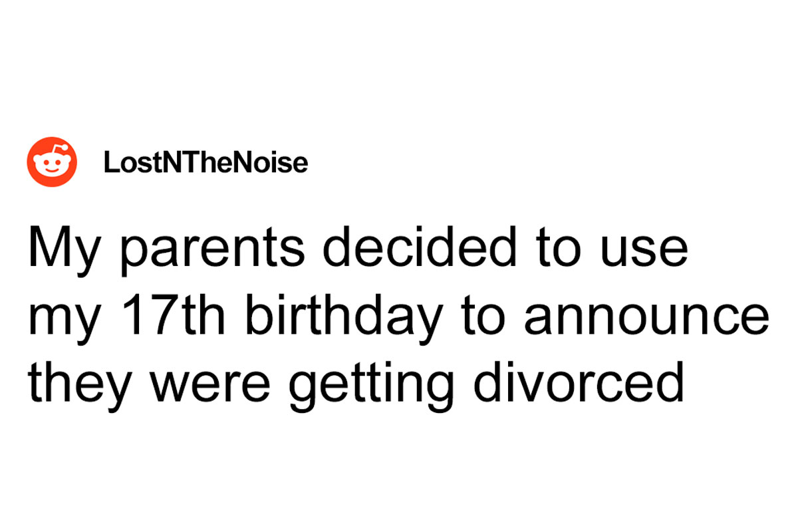Click "Noise" in the LostNTheNoise username
This screenshot has height=532, width=798.
(278, 163)
